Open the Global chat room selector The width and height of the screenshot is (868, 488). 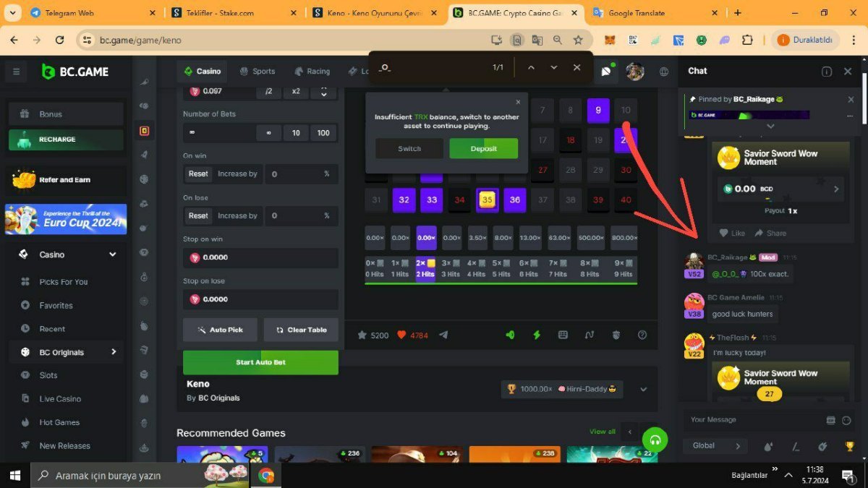pos(716,446)
